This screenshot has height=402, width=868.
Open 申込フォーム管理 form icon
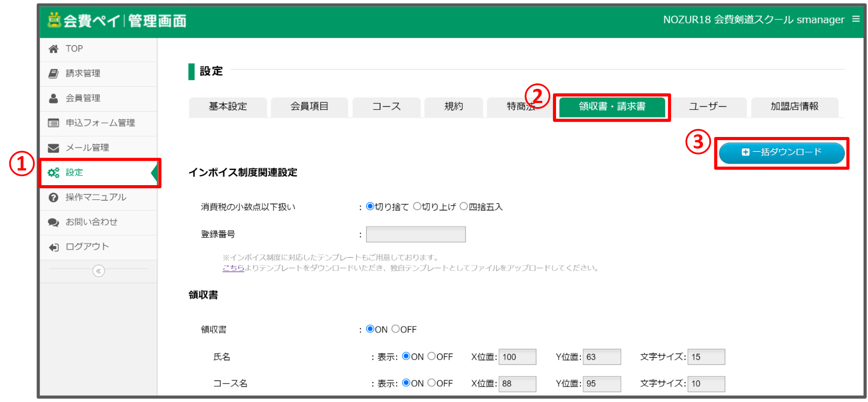click(54, 123)
